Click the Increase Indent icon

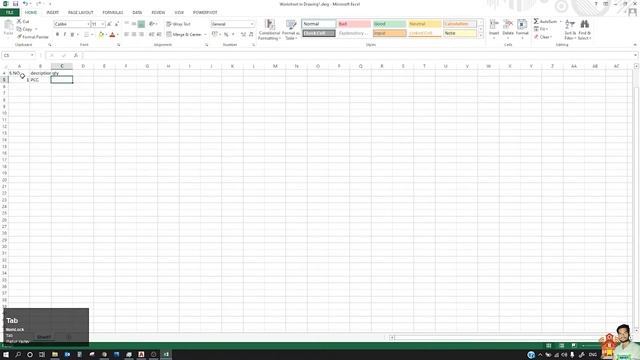(x=159, y=35)
